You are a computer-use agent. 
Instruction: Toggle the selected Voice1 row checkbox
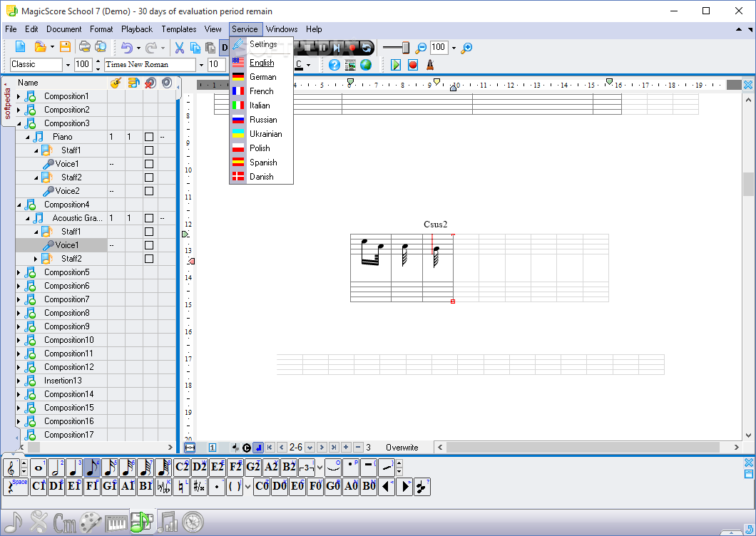point(149,245)
